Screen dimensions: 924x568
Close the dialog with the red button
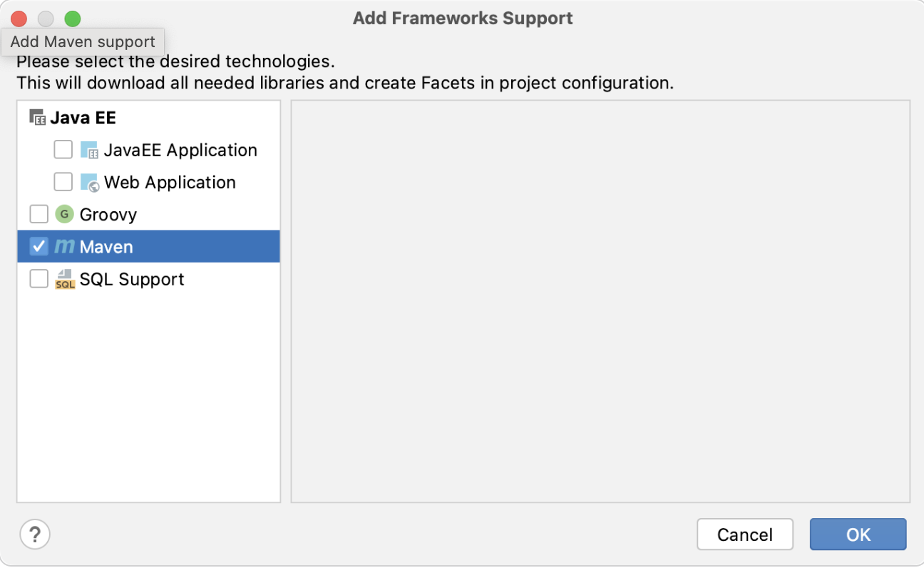(19, 19)
